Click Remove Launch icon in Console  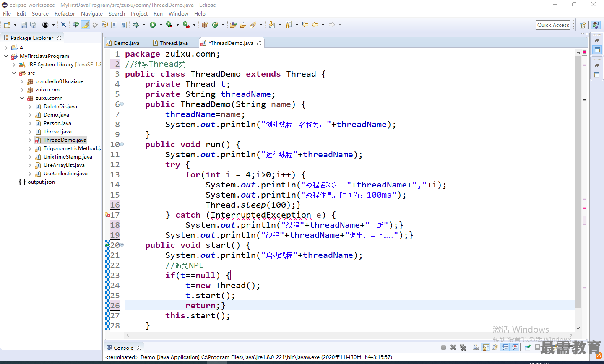click(453, 347)
